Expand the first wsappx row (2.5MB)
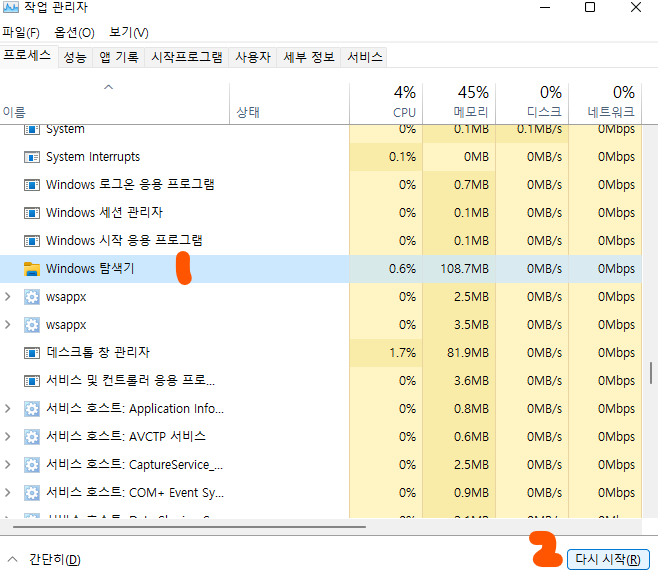 pos(8,297)
